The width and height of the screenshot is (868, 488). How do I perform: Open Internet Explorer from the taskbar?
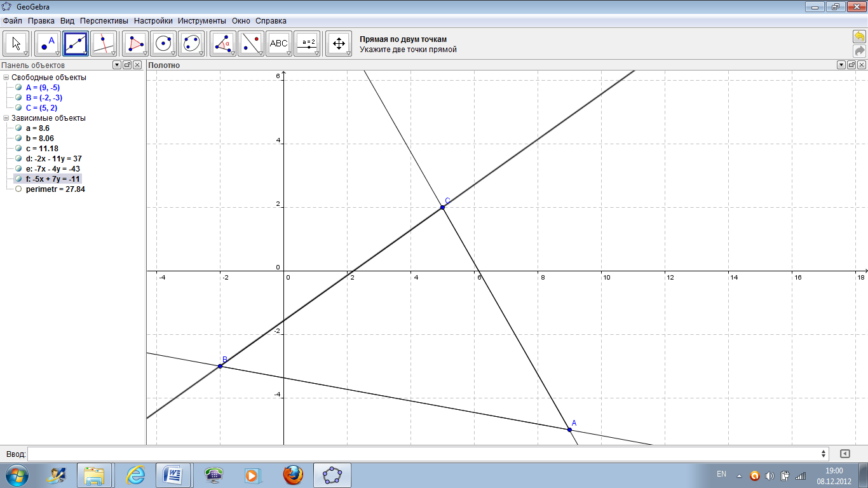tap(135, 475)
